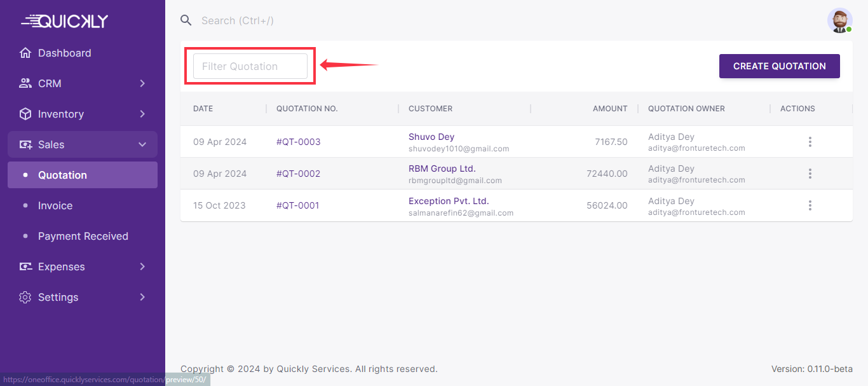868x386 pixels.
Task: Expand the CRM menu chevron
Action: [142, 83]
